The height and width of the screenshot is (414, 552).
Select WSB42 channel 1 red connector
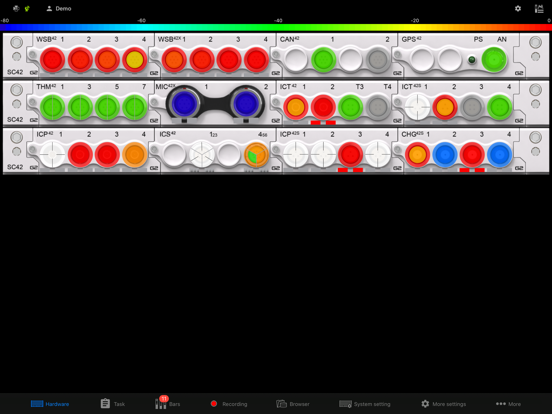52,60
